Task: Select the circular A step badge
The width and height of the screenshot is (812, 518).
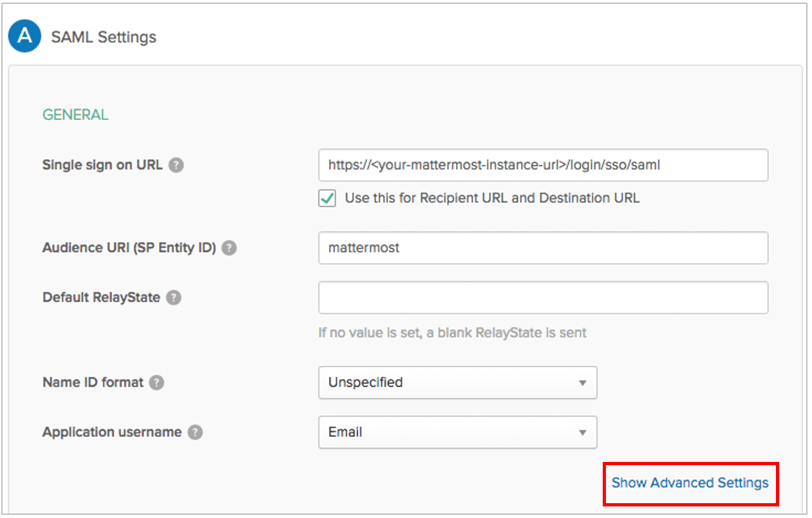Action: 24,37
